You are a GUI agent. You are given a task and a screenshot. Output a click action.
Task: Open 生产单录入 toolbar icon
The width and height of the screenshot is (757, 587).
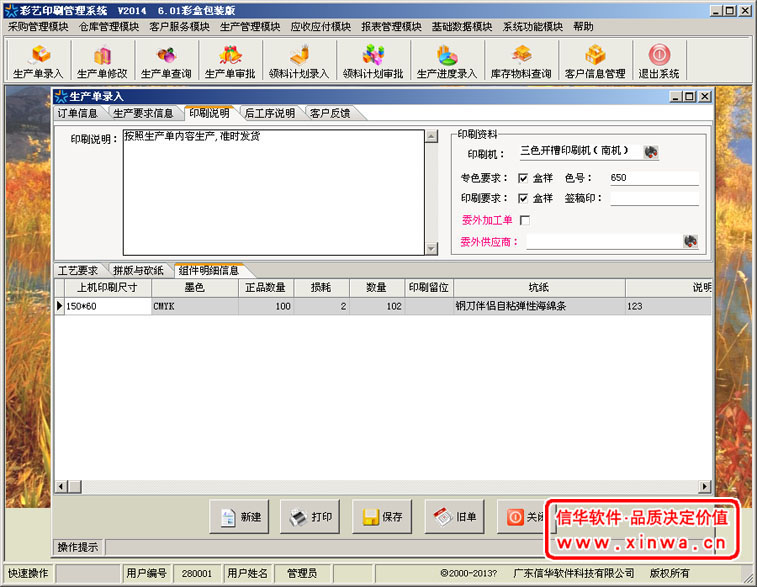click(38, 60)
